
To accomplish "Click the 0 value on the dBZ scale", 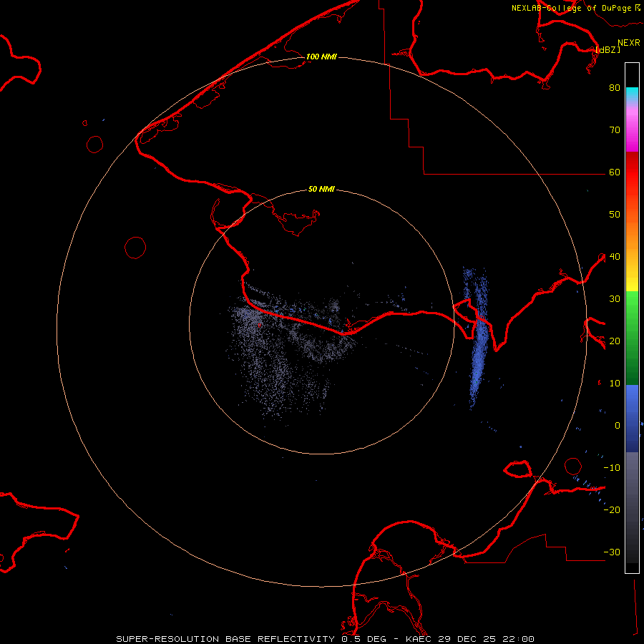I will (618, 426).
